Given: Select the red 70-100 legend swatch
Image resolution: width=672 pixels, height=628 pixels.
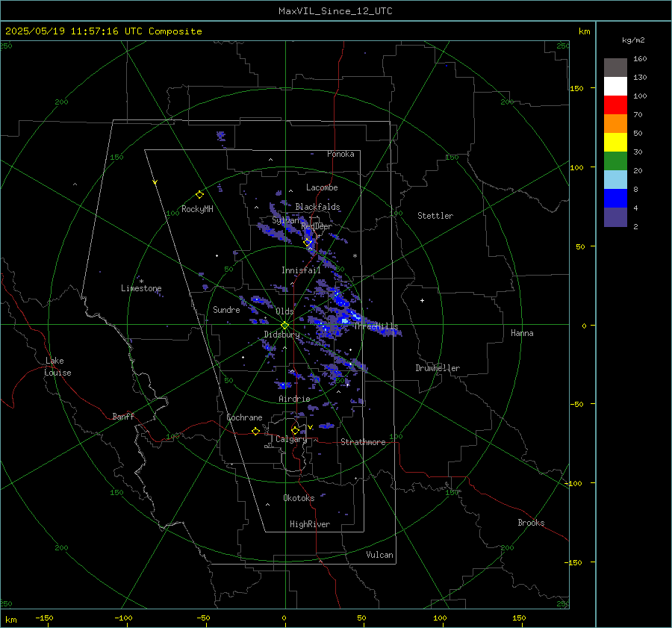Looking at the screenshot, I should (615, 105).
